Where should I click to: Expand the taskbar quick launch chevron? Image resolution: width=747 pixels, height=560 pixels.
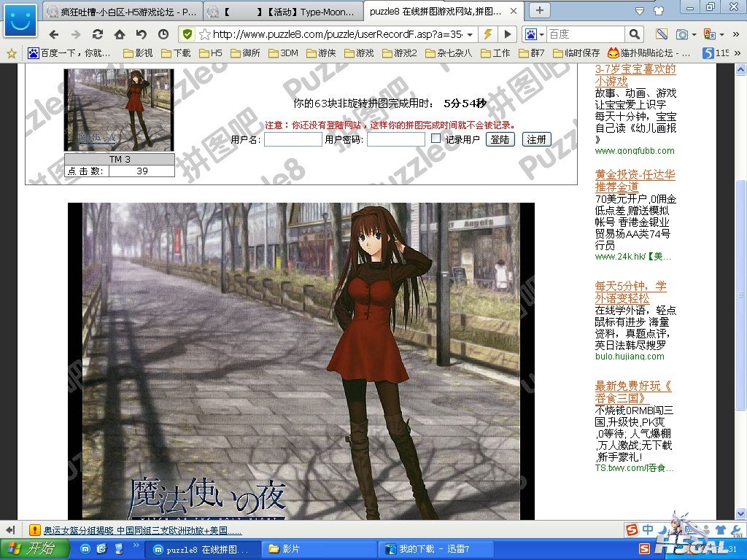(136, 545)
